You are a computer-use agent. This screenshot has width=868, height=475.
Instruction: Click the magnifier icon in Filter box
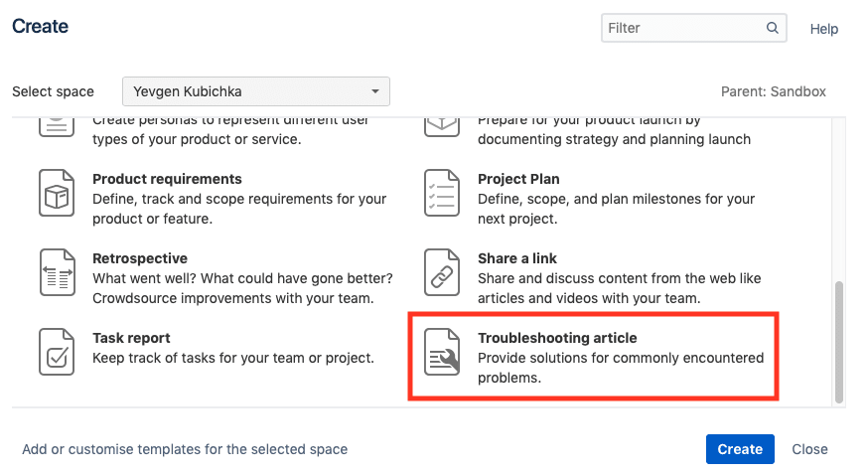pos(773,28)
